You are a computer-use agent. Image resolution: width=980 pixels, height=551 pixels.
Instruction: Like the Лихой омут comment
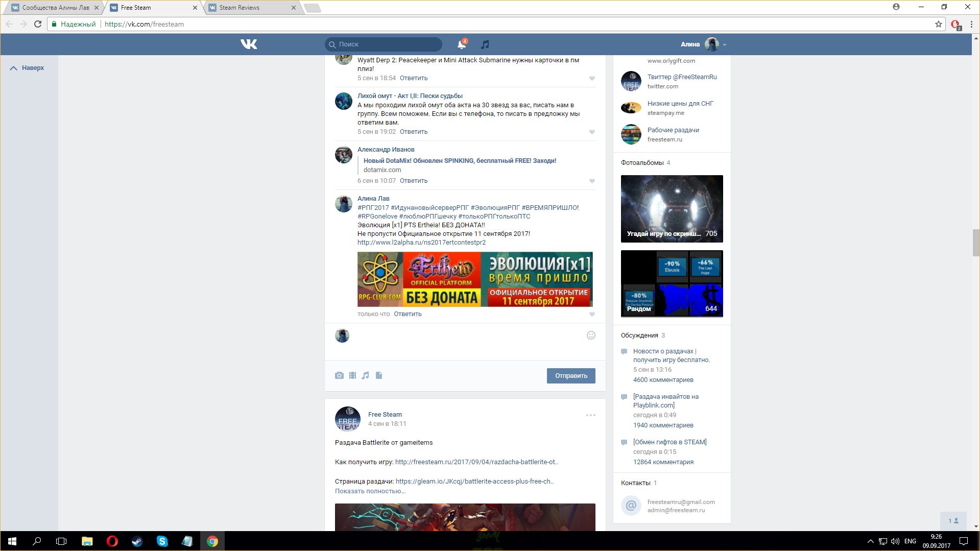pos(592,132)
